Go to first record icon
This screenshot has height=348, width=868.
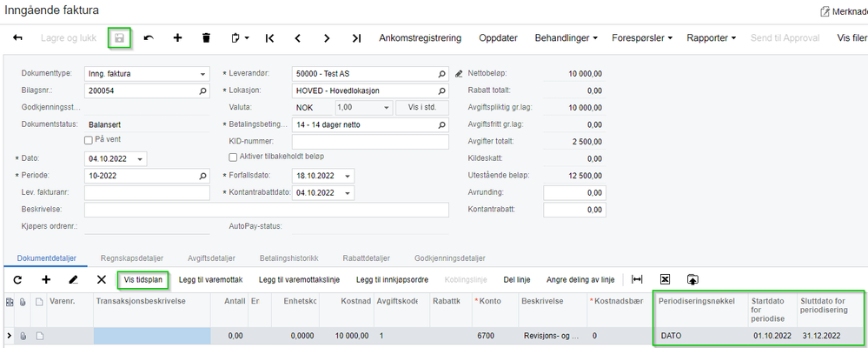(x=269, y=37)
